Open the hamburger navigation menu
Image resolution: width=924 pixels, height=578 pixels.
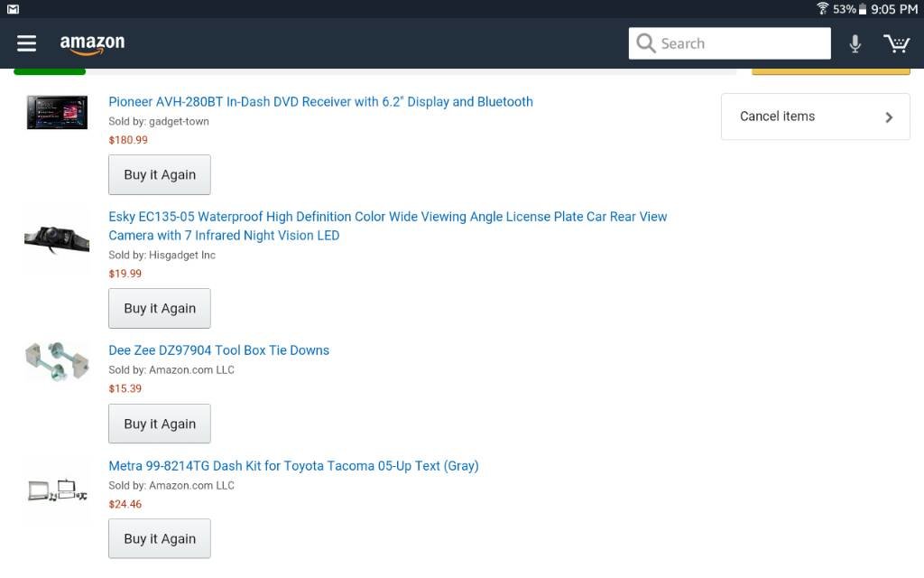point(26,43)
